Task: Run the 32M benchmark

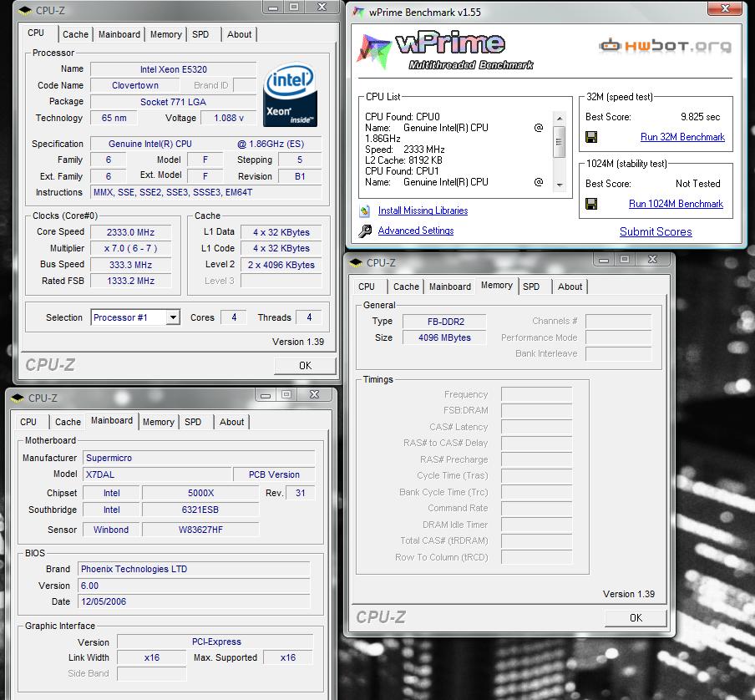Action: pos(682,137)
